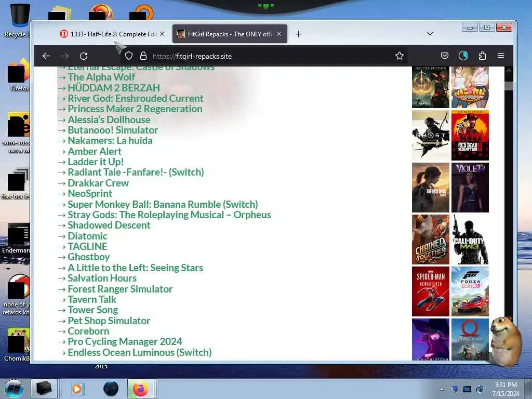
Task: Open NeoSprint link
Action: click(89, 193)
